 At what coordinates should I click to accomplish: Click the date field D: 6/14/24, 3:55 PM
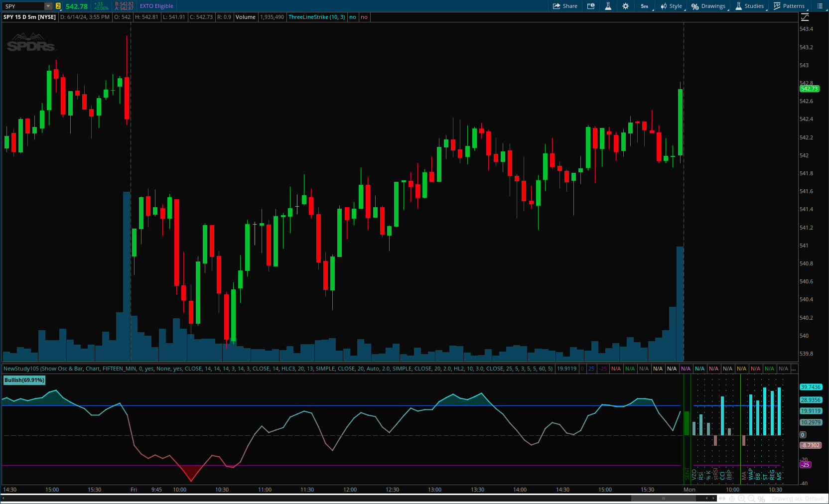pos(85,17)
